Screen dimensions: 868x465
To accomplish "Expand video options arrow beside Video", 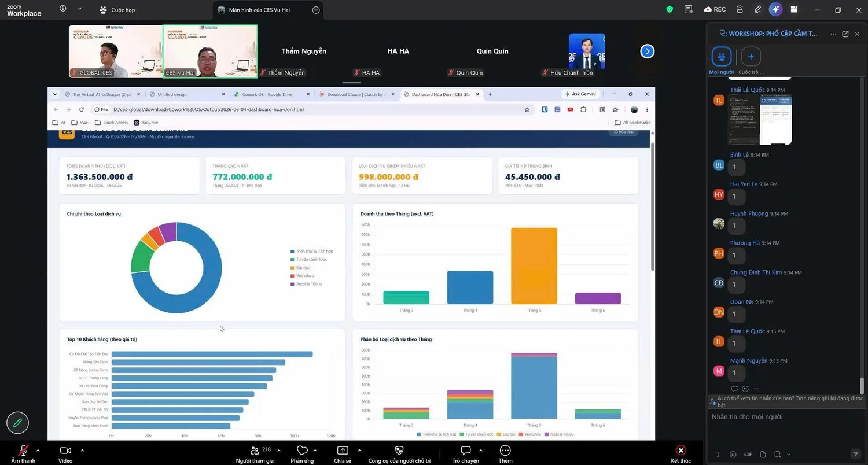I will [82, 451].
